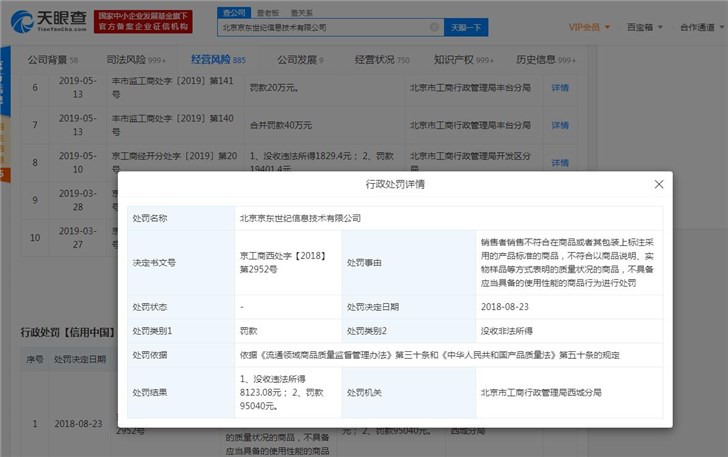Click the 行政处罚【信用中国】 section heading
Screen dimensions: 728x457
[68, 333]
